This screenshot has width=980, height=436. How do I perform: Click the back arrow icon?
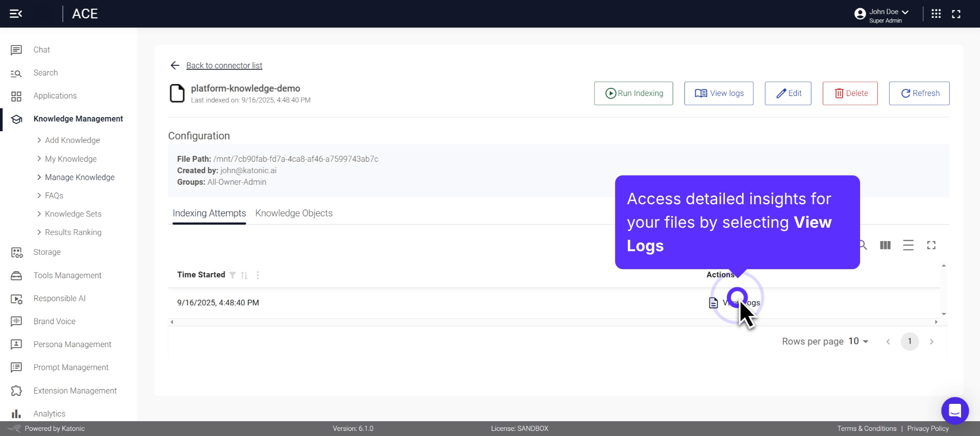[175, 65]
